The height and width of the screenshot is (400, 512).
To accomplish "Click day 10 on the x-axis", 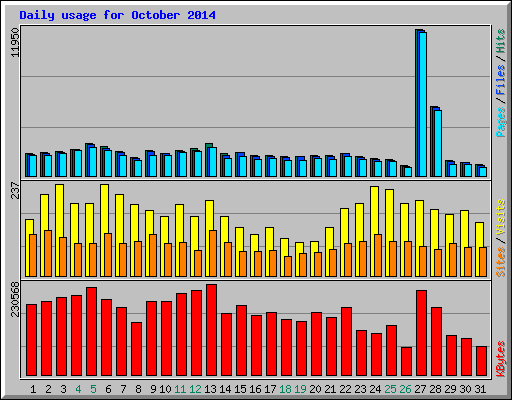I will (165, 389).
